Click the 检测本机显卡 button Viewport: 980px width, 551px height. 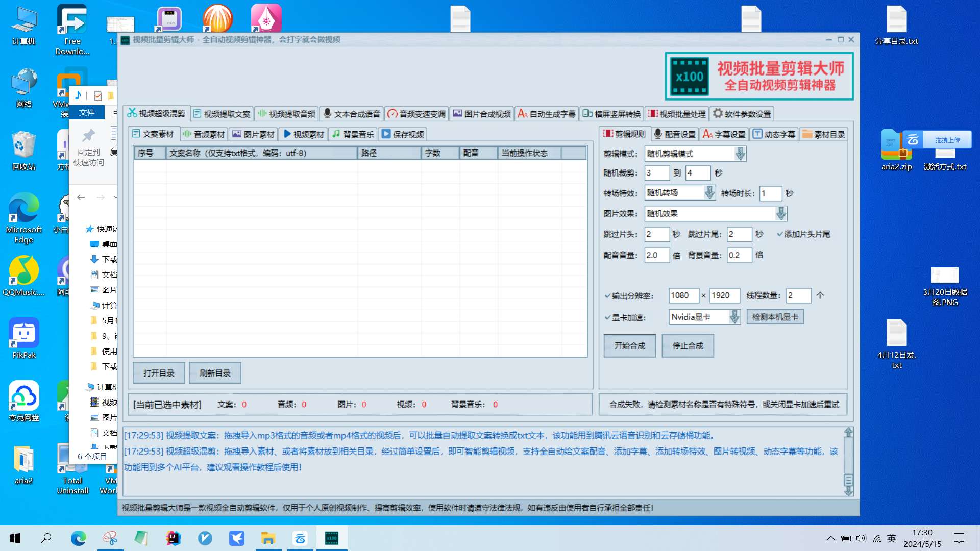[x=775, y=317]
